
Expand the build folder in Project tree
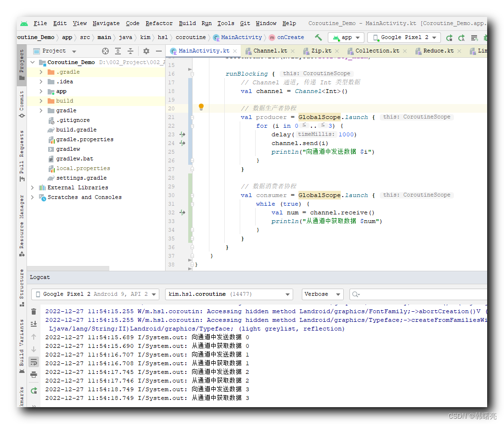tap(41, 100)
